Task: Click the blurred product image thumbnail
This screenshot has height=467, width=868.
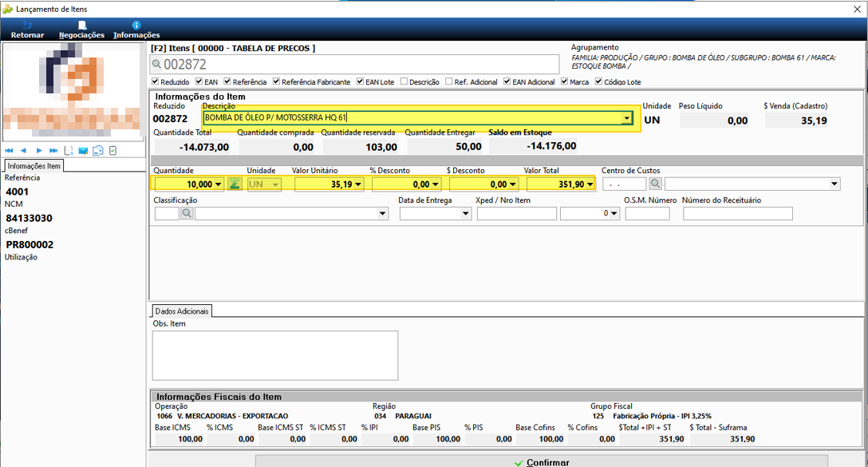Action: tap(72, 92)
